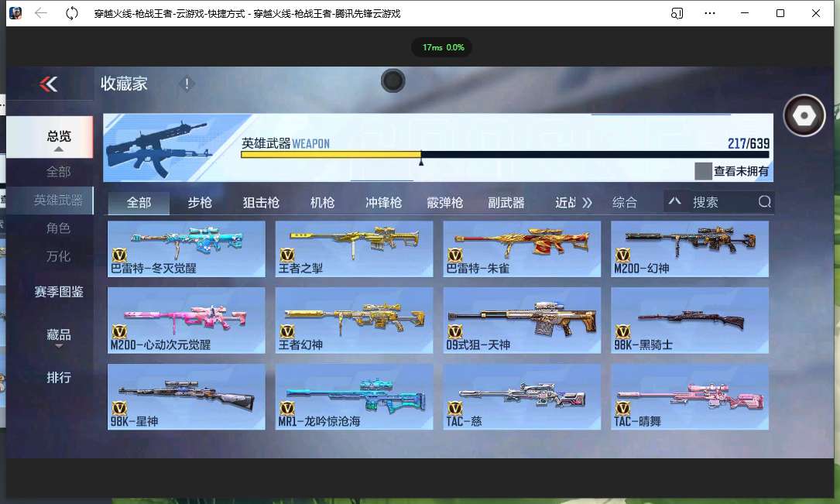Click the 17ms 0.0% latency indicator
840x504 pixels.
(x=443, y=47)
